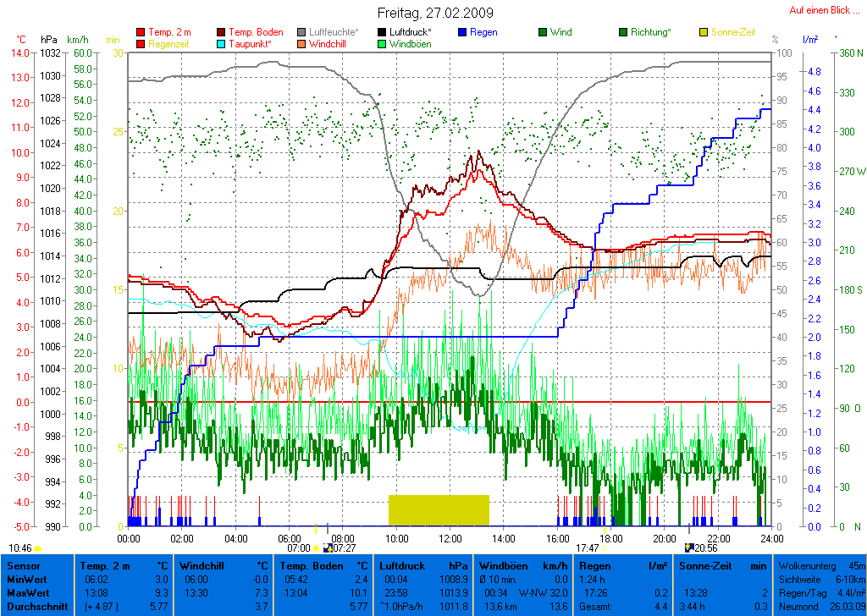
Task: Open the 'Auf einen Blick ...' link
Action: (820, 10)
